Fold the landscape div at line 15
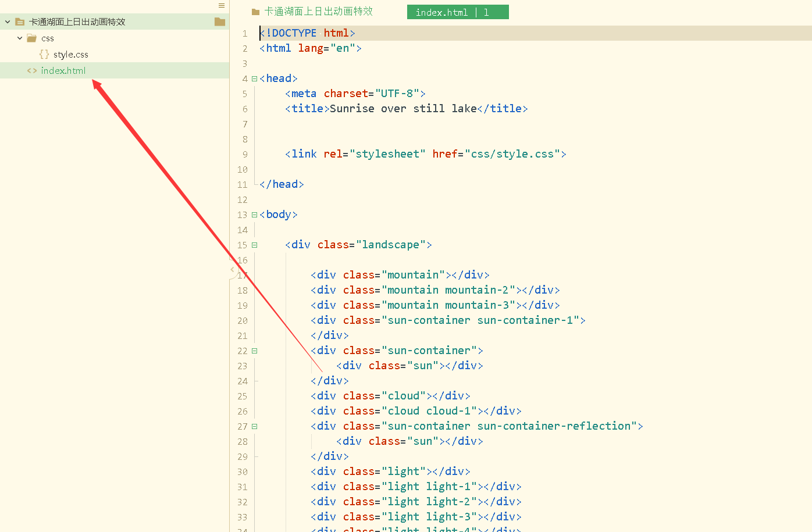812x532 pixels. click(254, 245)
